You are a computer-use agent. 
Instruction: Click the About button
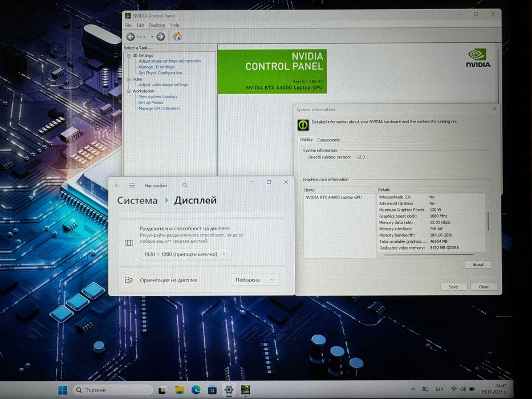point(478,264)
